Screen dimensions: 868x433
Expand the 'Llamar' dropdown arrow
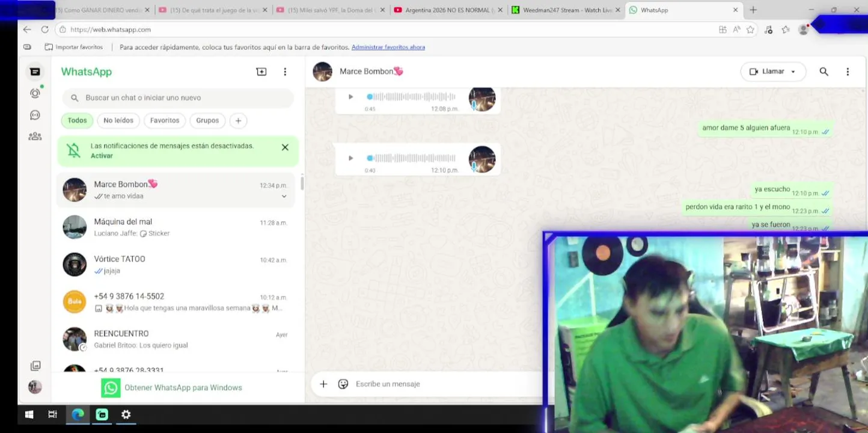tap(793, 72)
